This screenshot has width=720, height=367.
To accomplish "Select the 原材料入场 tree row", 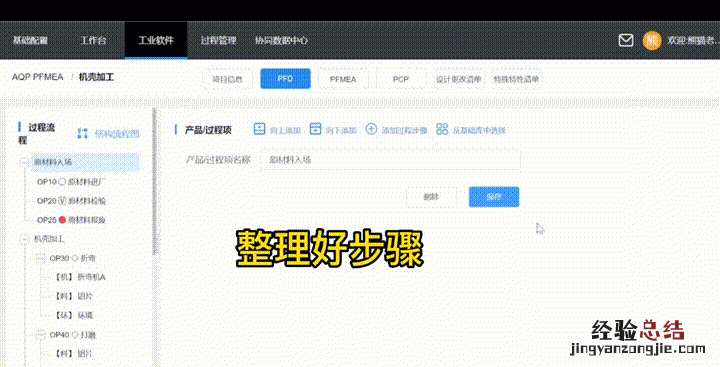I will [85, 162].
